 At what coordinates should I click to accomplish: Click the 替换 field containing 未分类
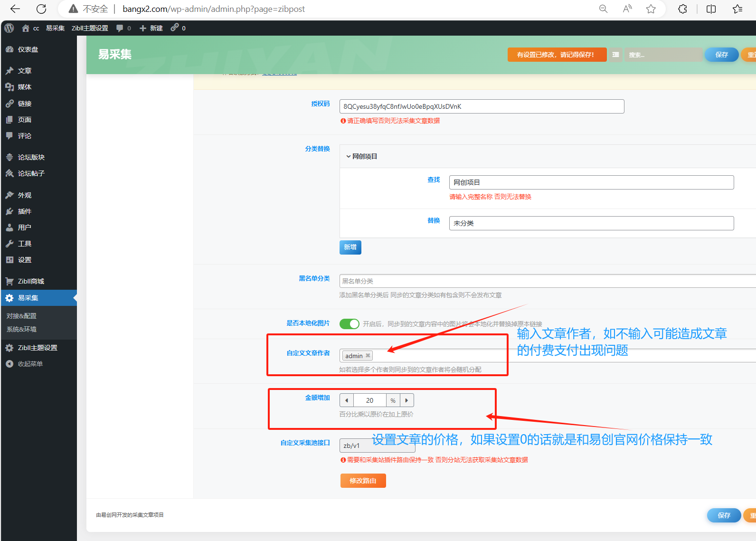[x=592, y=223]
